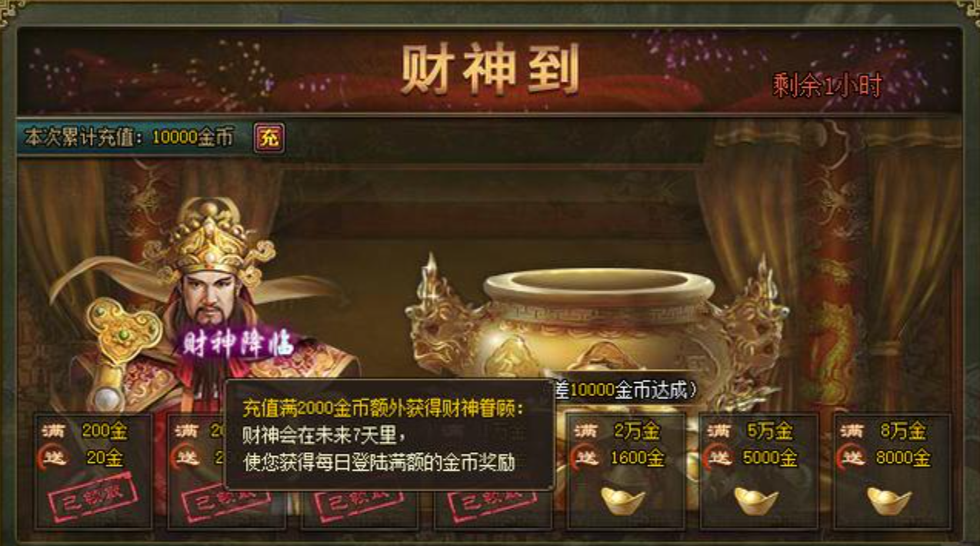Click the gold ingot in the 8万金 card
Image resolution: width=980 pixels, height=546 pixels.
click(889, 501)
